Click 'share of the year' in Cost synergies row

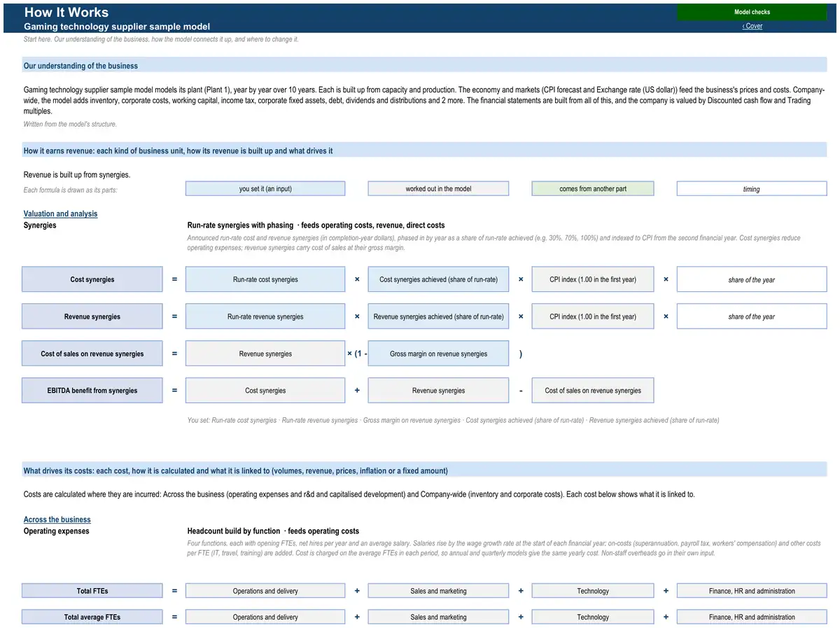click(x=752, y=279)
